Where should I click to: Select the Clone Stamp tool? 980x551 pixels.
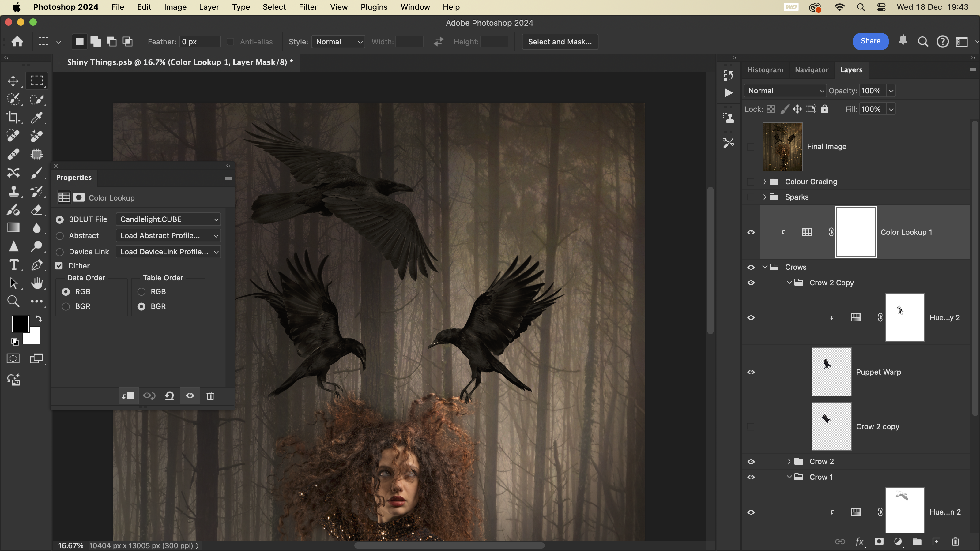click(13, 191)
